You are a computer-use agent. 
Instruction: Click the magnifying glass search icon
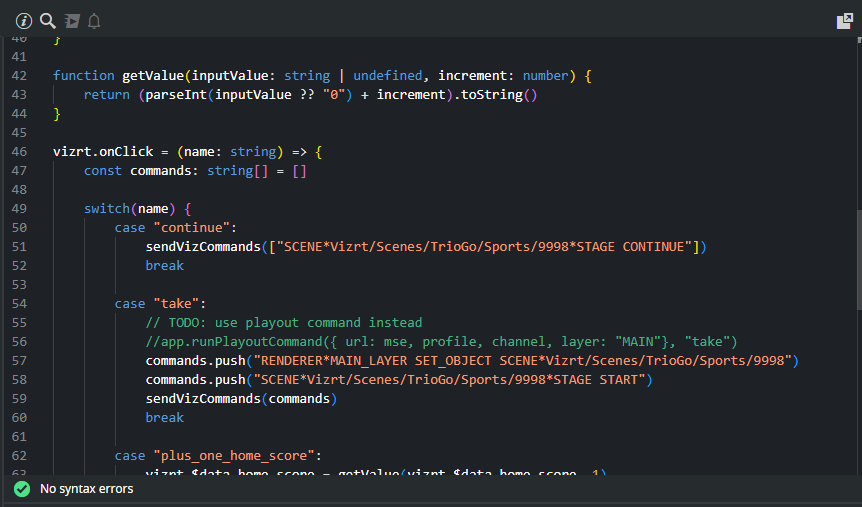point(47,20)
